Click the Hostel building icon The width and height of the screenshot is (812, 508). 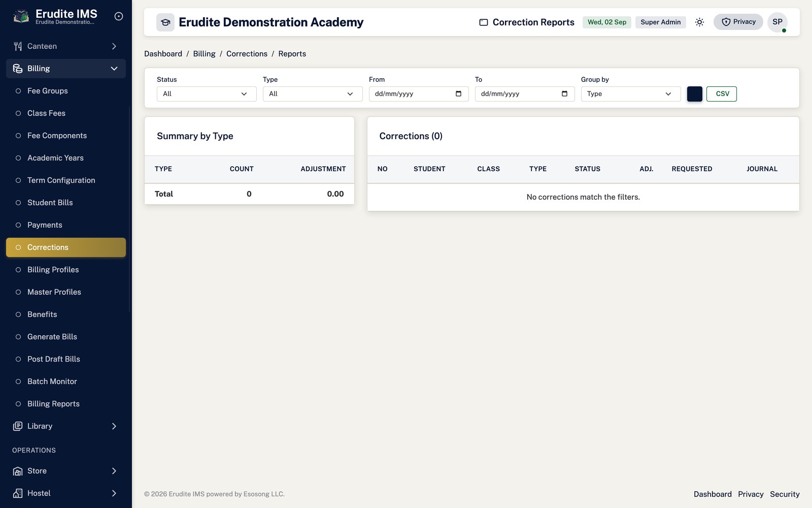click(x=18, y=493)
